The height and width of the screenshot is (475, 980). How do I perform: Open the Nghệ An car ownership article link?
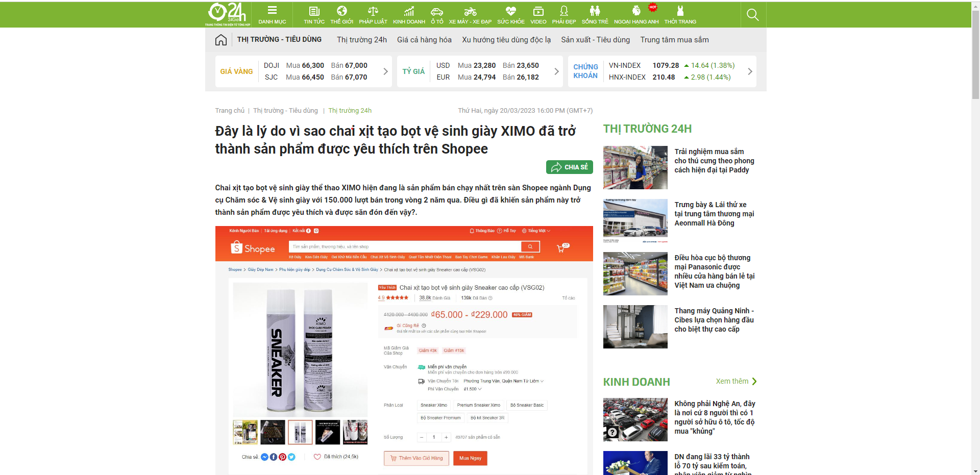pos(715,417)
